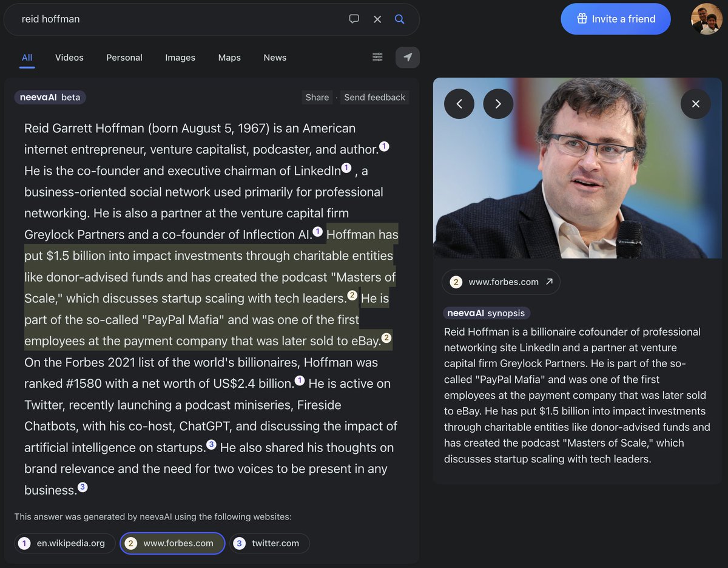Click Send feedback button
This screenshot has height=568, width=728.
point(374,97)
